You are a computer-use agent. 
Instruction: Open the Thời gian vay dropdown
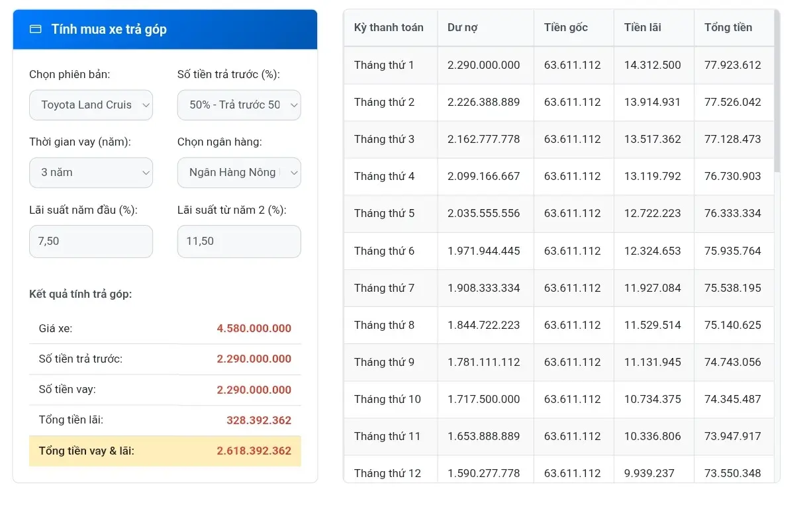click(91, 173)
